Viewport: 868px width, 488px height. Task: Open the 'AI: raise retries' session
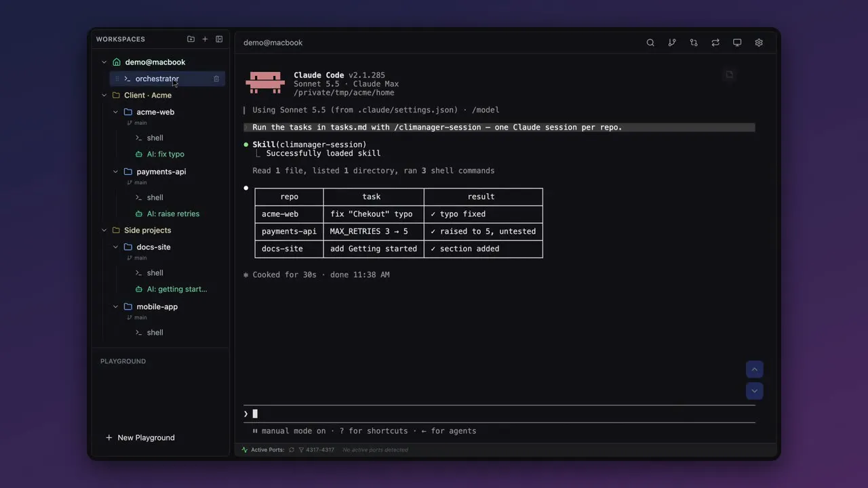(173, 213)
